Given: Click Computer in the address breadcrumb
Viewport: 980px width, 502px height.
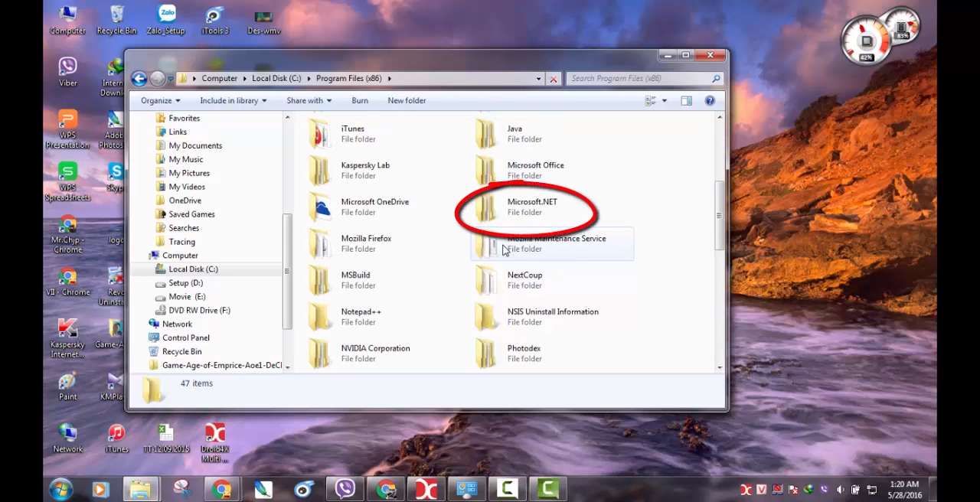Looking at the screenshot, I should coord(219,78).
